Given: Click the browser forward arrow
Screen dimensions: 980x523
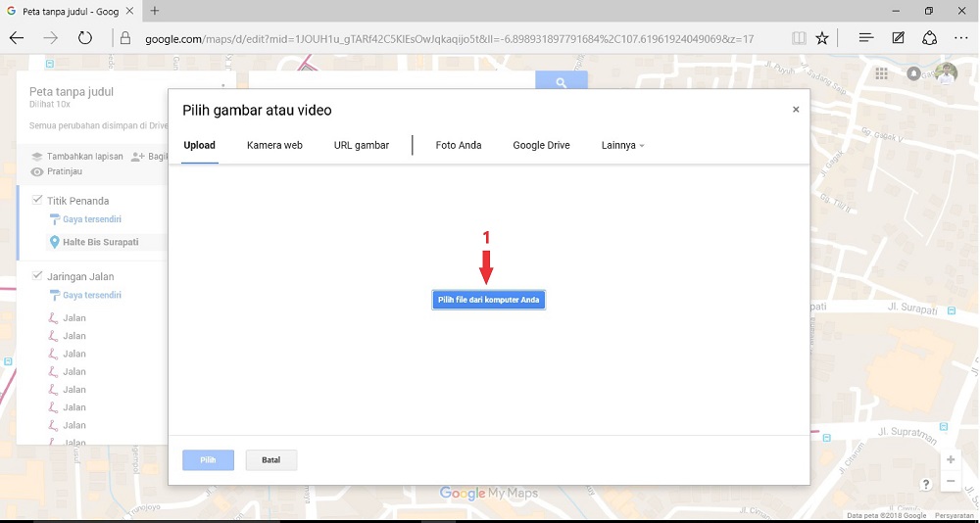Looking at the screenshot, I should (x=50, y=38).
